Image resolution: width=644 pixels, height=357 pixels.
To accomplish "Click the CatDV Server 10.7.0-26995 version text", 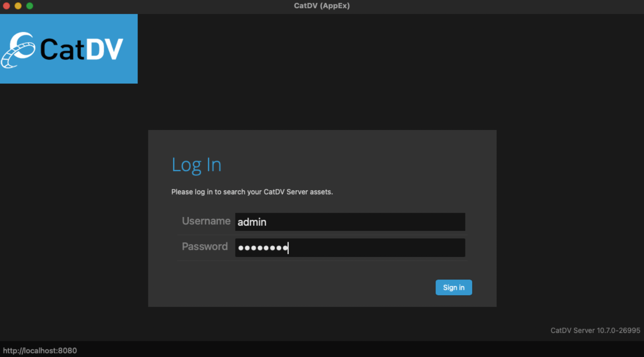I will tap(595, 330).
